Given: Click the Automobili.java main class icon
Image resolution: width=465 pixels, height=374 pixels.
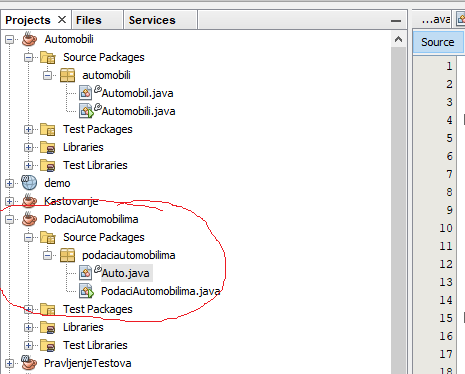Looking at the screenshot, I should [86, 111].
